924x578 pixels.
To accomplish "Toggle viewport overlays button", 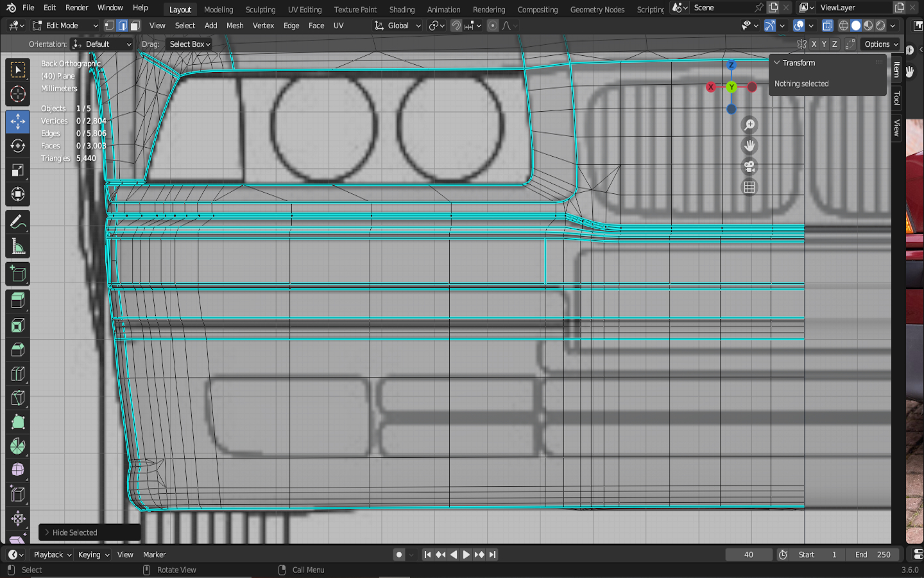I will [798, 26].
